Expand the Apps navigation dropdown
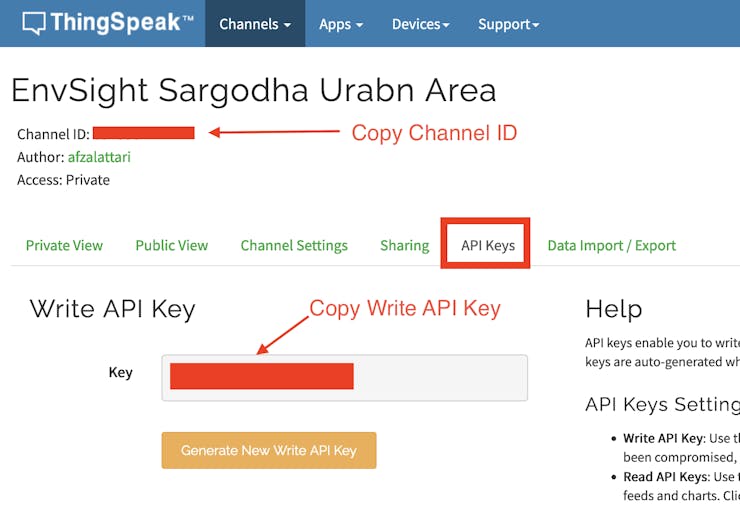The height and width of the screenshot is (505, 740). pyautogui.click(x=341, y=24)
